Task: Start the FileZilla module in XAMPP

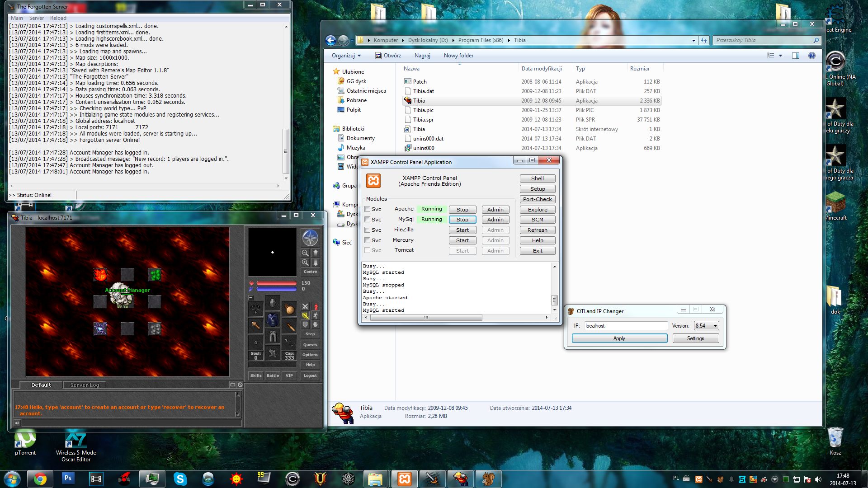Action: [462, 230]
